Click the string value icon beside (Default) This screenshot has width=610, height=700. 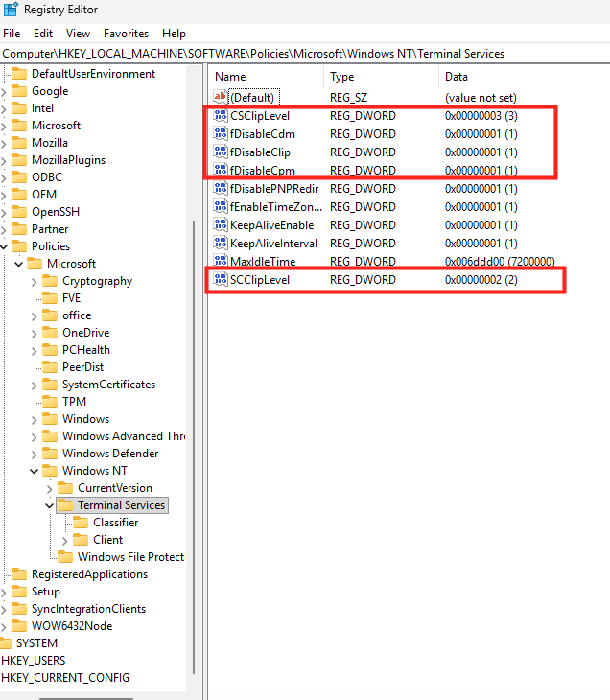221,97
